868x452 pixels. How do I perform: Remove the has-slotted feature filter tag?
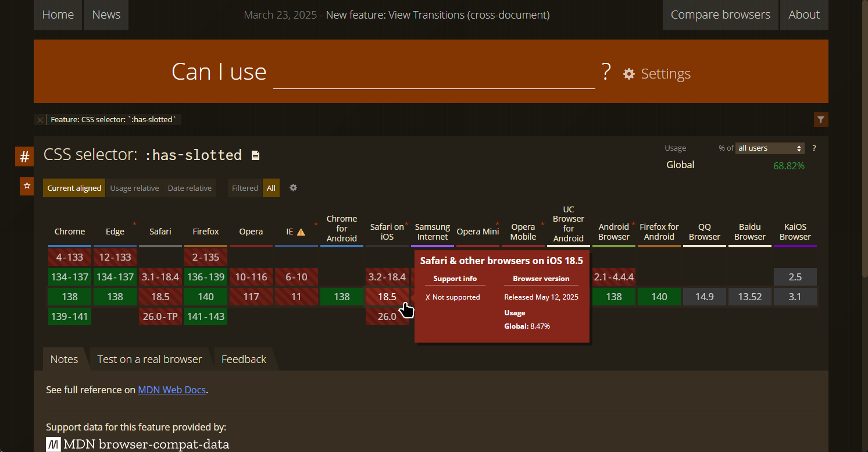coord(40,120)
